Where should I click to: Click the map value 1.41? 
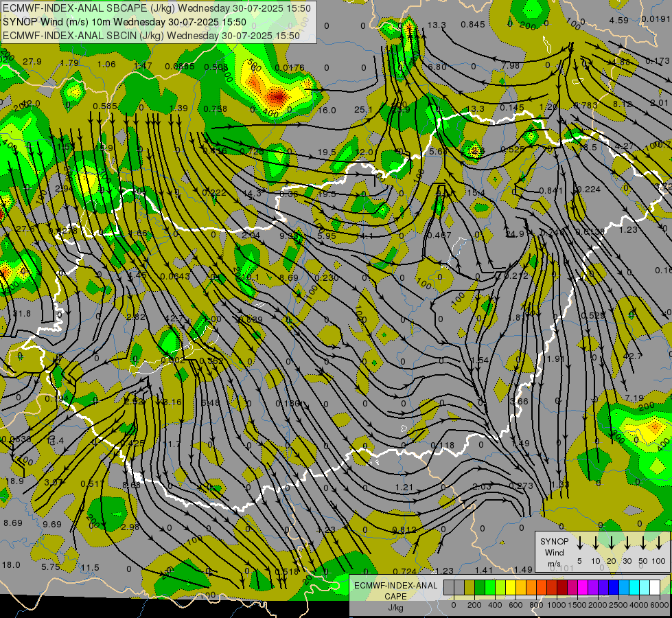point(484,570)
